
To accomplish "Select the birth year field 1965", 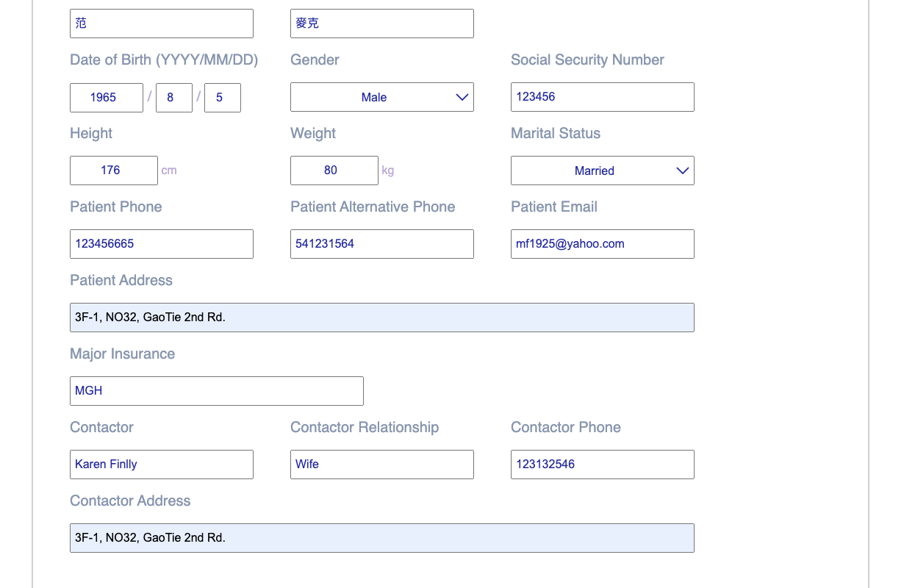I will pos(107,98).
